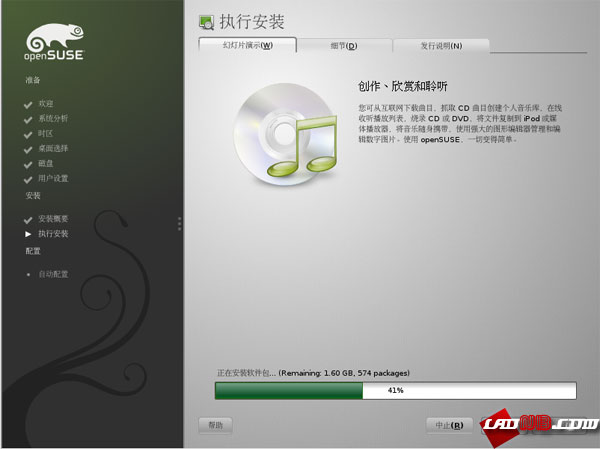
Task: Click the slide description paragraph about CD and DVD
Action: point(460,124)
